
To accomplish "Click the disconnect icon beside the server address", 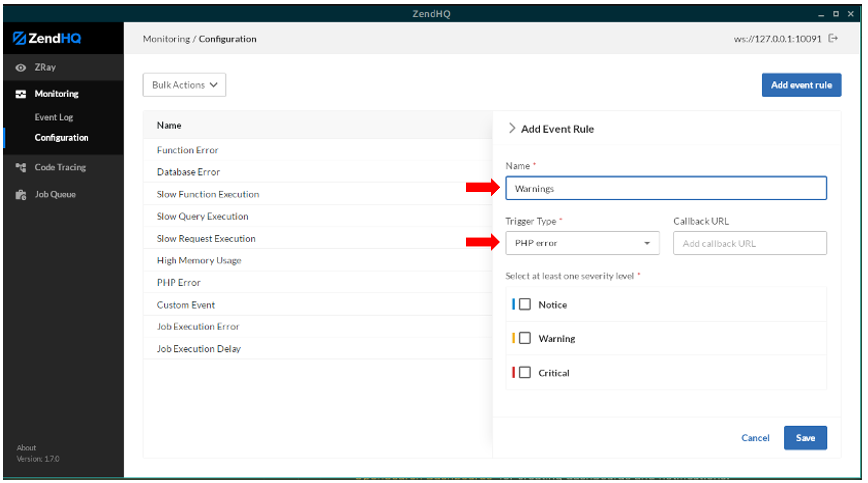I will 833,38.
